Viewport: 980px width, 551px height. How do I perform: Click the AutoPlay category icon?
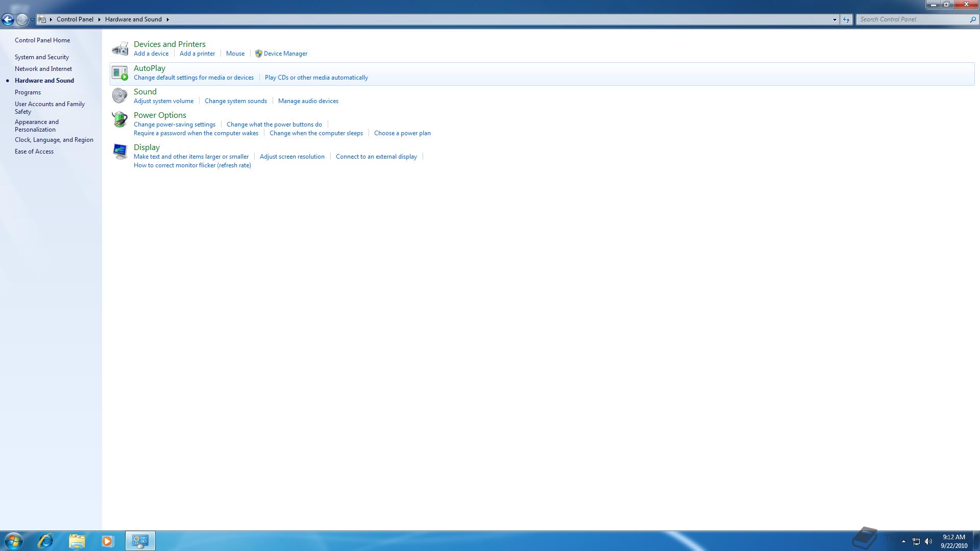click(120, 73)
